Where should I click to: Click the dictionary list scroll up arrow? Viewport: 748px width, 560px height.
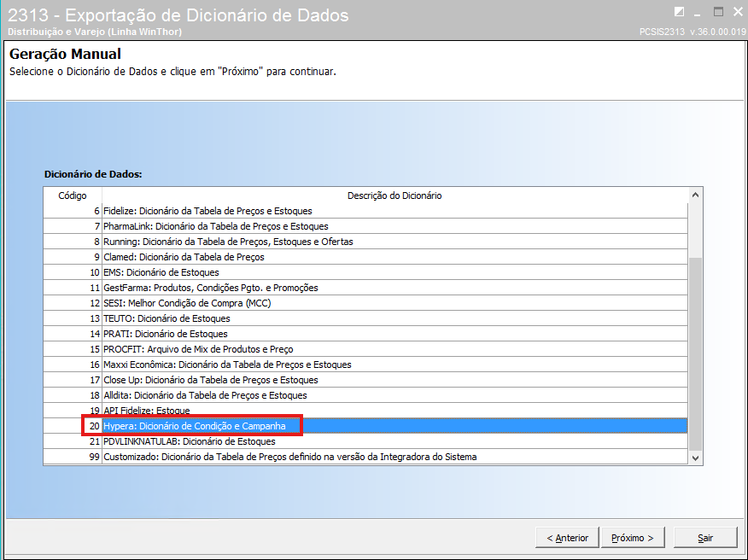[696, 195]
